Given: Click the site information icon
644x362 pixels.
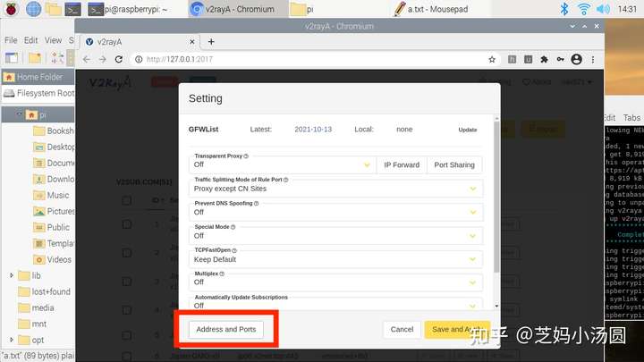Looking at the screenshot, I should point(139,59).
